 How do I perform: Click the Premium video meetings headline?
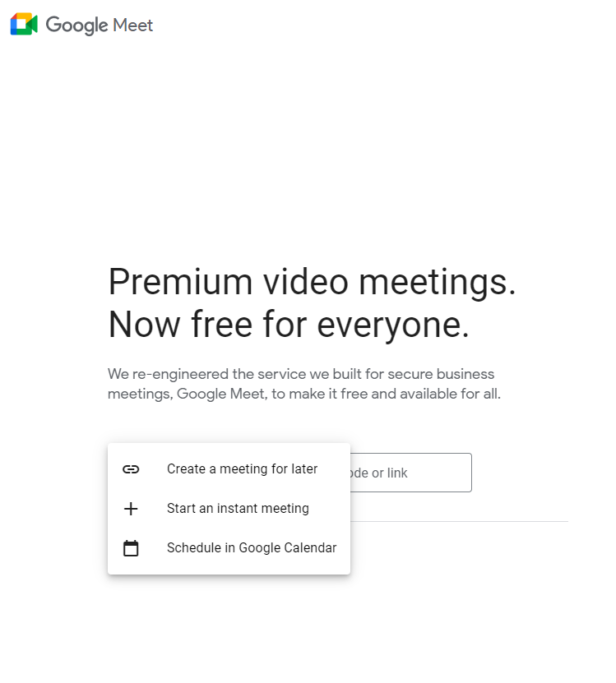[x=312, y=282]
